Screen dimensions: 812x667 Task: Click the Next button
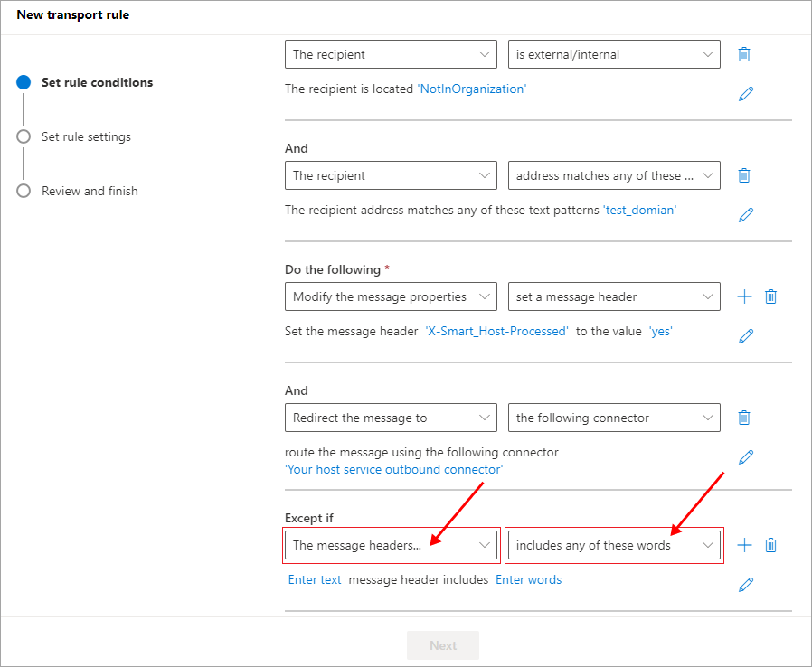[x=443, y=645]
